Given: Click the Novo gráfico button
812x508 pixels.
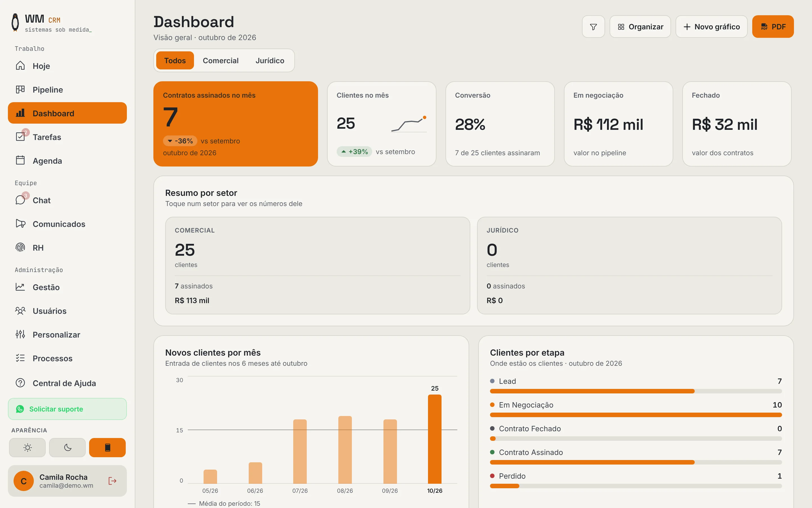Looking at the screenshot, I should tap(711, 27).
